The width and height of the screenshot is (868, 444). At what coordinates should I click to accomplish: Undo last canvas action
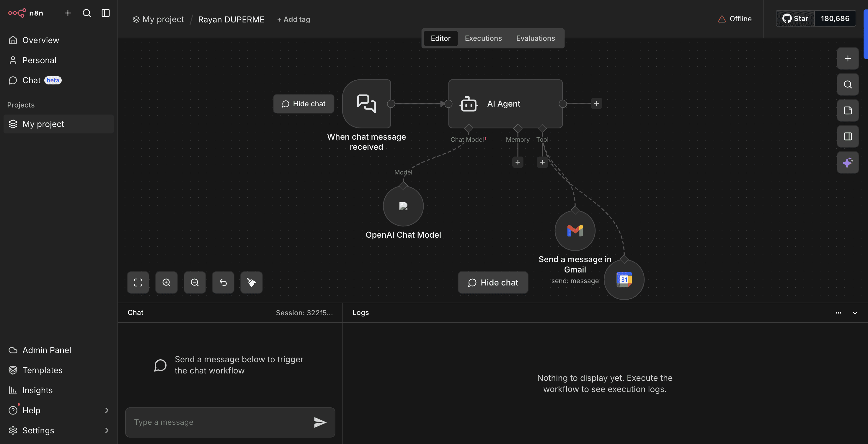(223, 282)
